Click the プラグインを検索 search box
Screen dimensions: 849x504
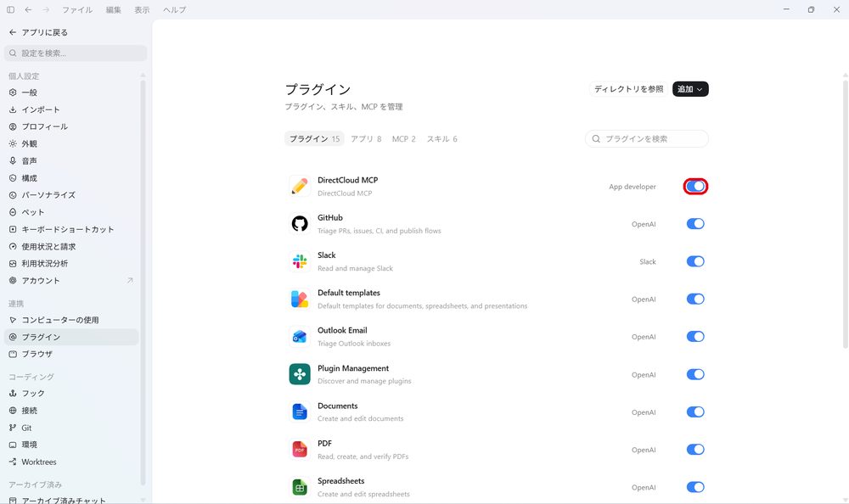[646, 138]
